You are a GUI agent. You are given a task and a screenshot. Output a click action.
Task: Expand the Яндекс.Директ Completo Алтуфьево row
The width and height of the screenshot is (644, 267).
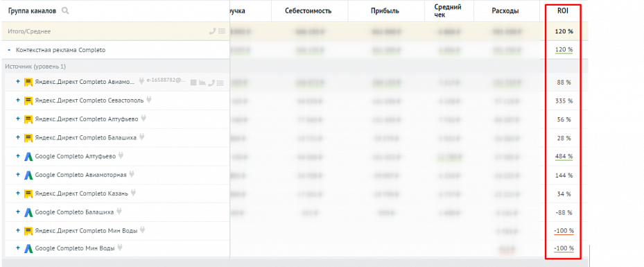[x=17, y=119]
